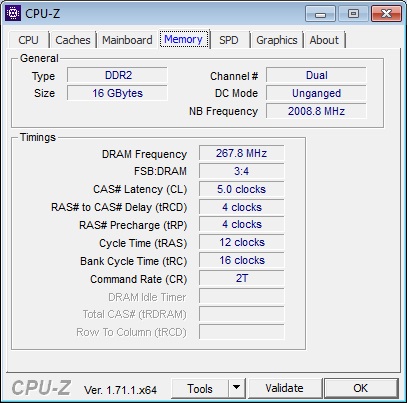The height and width of the screenshot is (403, 407).
Task: Click the 16 clocks tRC value
Action: pyautogui.click(x=242, y=260)
